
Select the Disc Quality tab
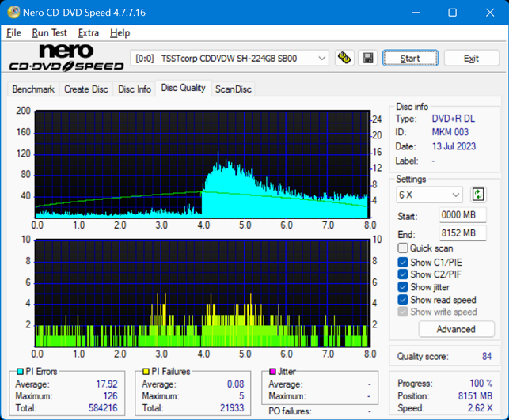point(183,88)
